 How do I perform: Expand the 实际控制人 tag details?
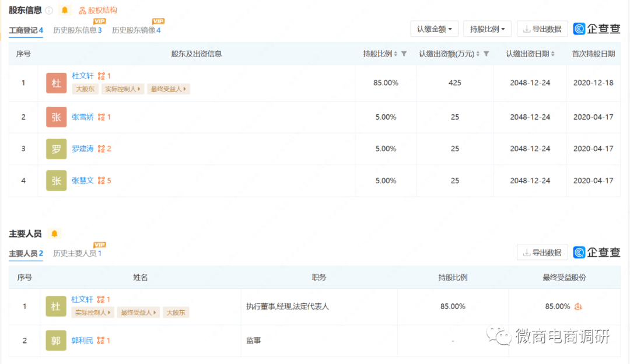(123, 89)
